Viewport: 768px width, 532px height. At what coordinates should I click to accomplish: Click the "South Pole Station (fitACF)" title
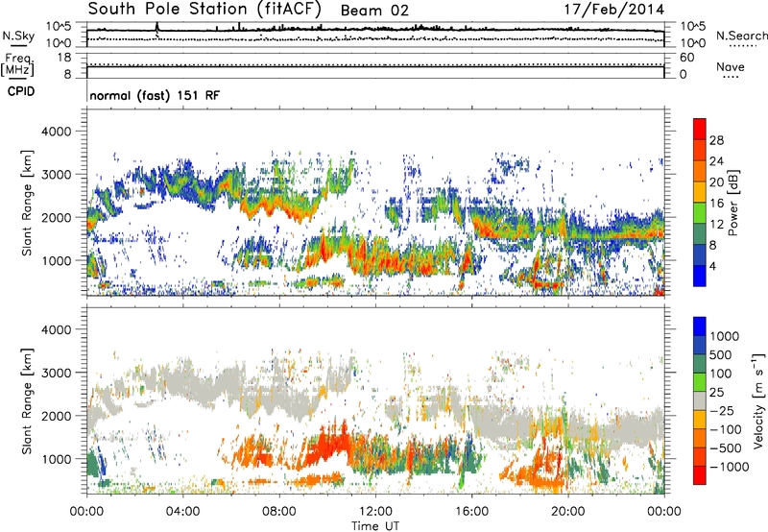(204, 9)
